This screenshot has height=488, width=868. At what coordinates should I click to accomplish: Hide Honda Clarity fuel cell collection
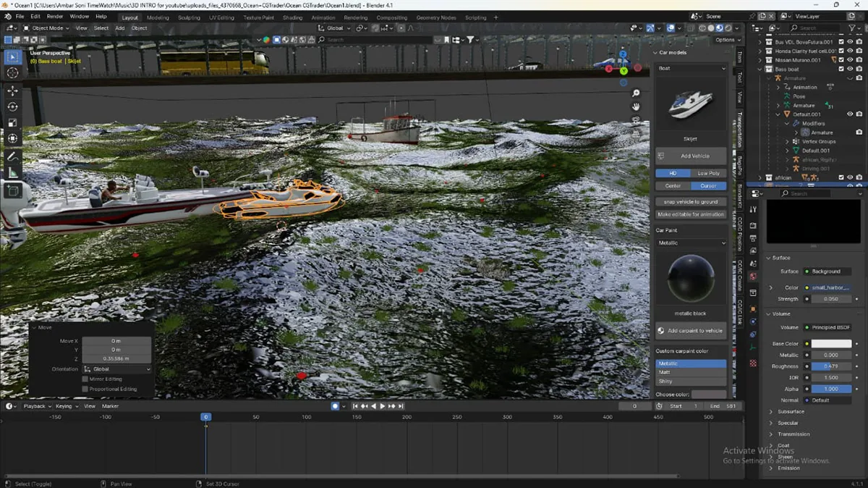(850, 51)
